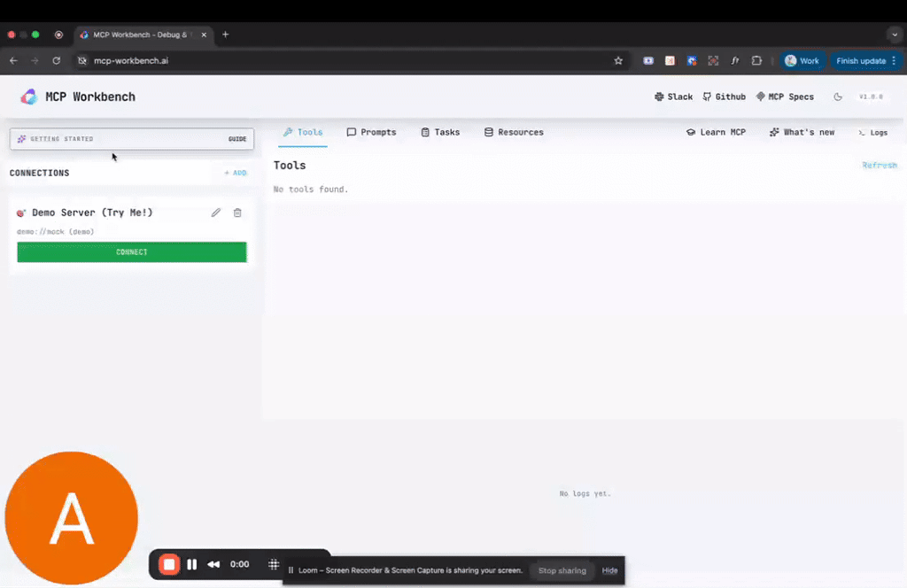Refresh the tools list
The width and height of the screenshot is (907, 588).
(880, 166)
